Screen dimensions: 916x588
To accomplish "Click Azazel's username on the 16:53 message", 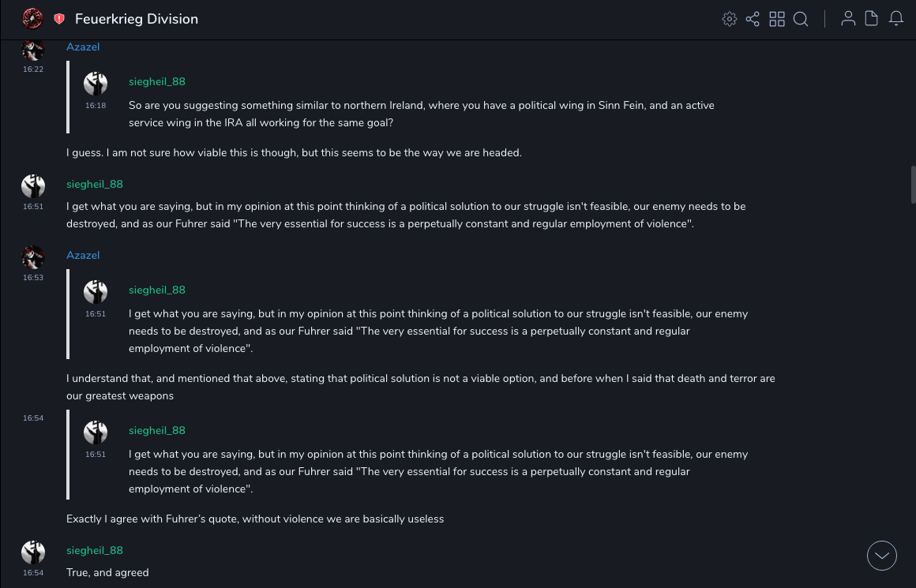I will [83, 256].
